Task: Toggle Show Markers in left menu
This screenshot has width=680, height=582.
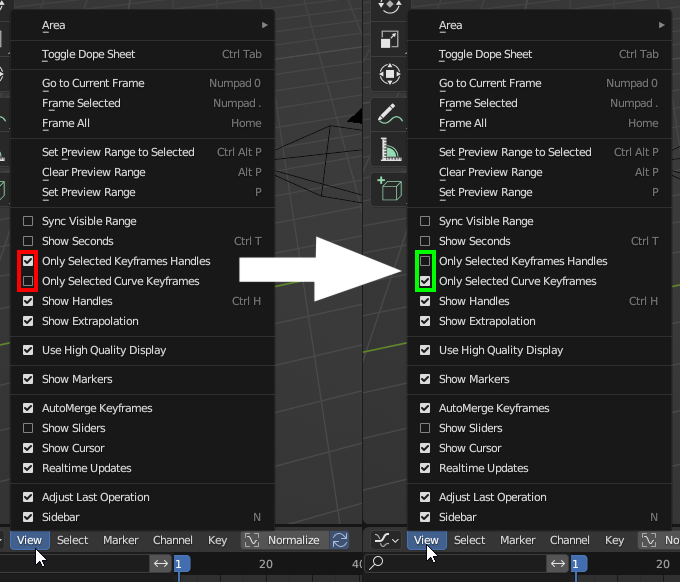Action: [28, 379]
